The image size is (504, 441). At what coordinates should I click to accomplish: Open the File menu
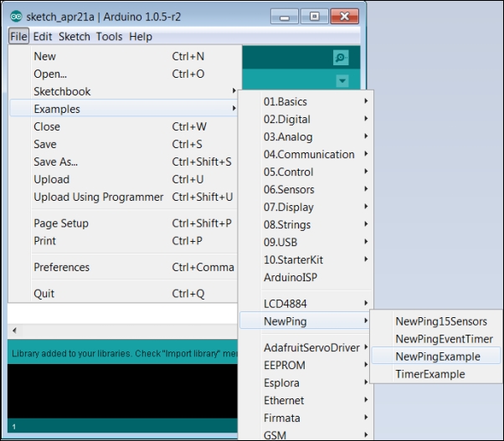(18, 36)
